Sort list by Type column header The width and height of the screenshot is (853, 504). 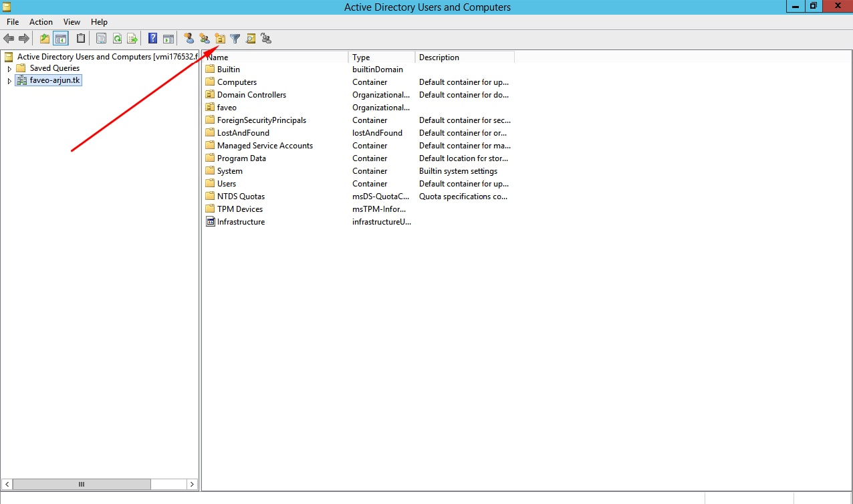381,57
